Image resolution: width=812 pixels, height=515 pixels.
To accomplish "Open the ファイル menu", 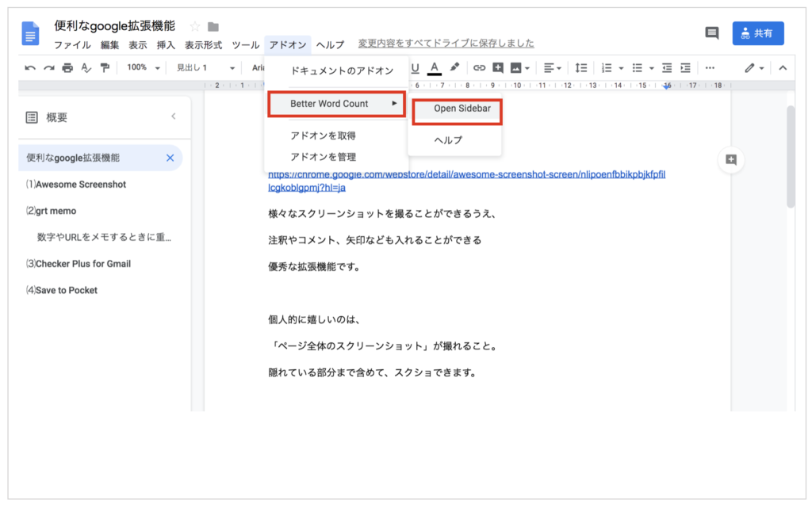I will (x=72, y=45).
